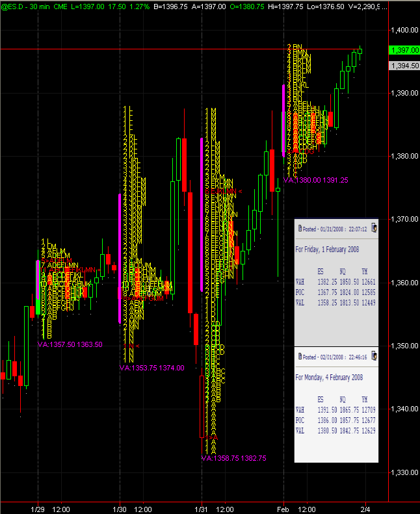Click the Feb date label on time axis
Viewport: 420px width, 514px height.
tap(283, 509)
